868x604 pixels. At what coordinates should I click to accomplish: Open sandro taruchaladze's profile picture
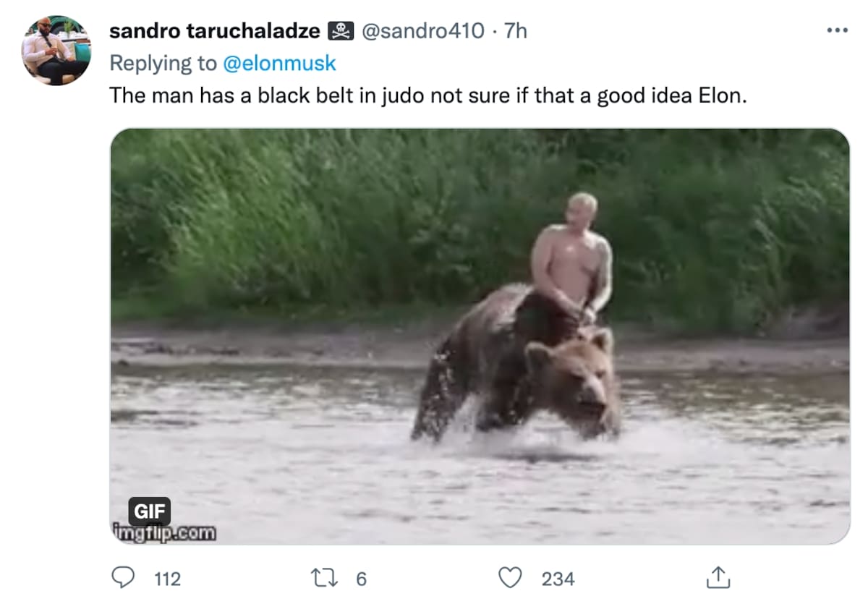[56, 50]
